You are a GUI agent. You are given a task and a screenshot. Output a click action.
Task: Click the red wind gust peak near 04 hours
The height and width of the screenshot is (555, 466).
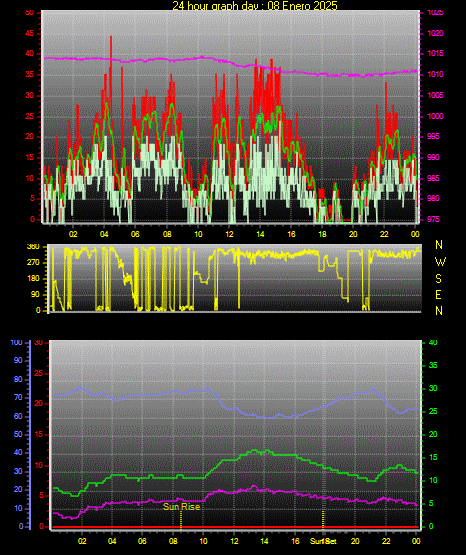(111, 37)
